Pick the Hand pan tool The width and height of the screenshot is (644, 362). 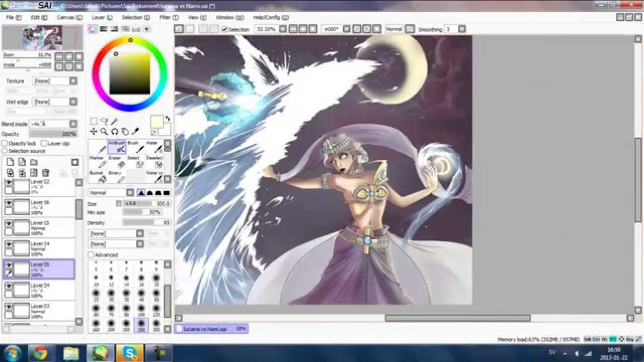124,131
